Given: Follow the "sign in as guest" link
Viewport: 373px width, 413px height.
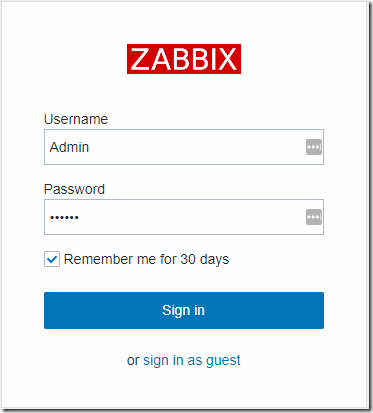Looking at the screenshot, I should [192, 361].
